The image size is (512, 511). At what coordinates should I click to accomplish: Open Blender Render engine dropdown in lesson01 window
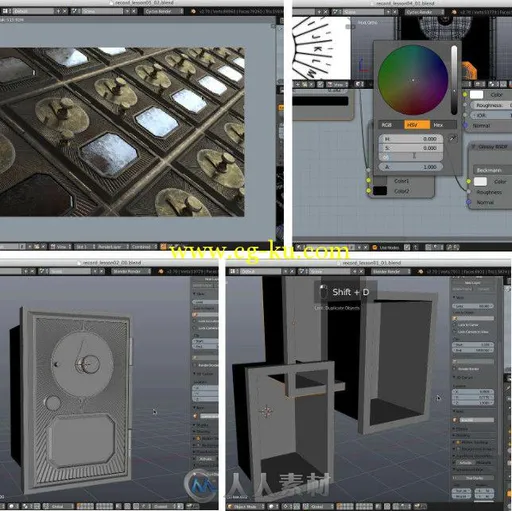click(391, 271)
